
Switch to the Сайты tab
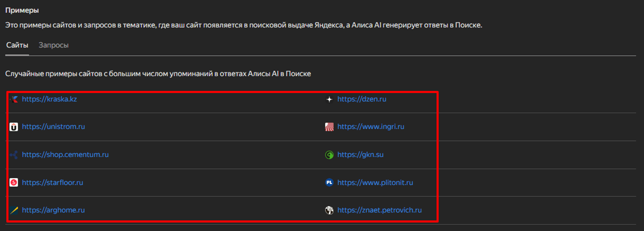click(17, 45)
